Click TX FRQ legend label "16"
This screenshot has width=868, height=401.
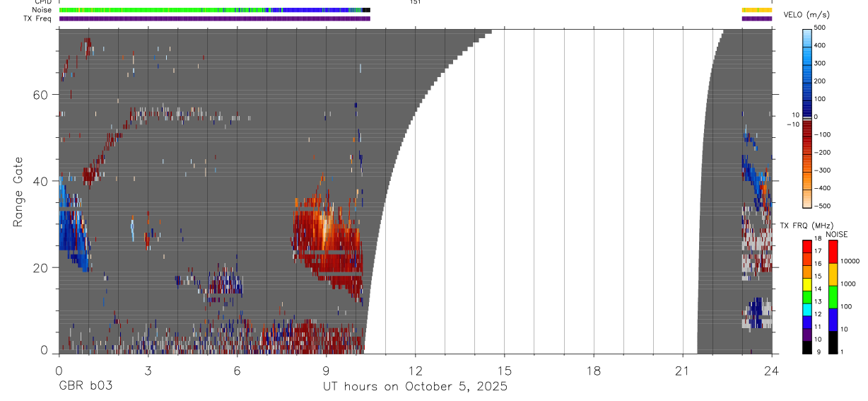point(817,264)
